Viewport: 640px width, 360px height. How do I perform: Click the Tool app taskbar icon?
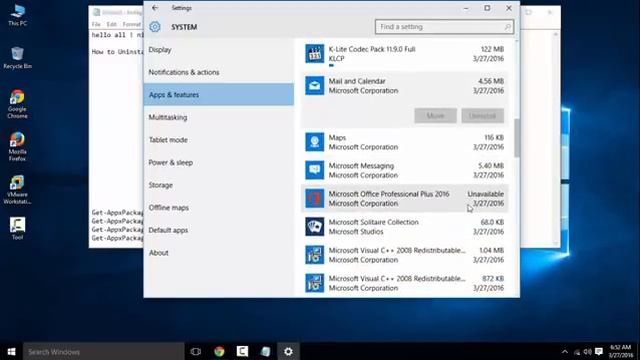click(x=242, y=351)
